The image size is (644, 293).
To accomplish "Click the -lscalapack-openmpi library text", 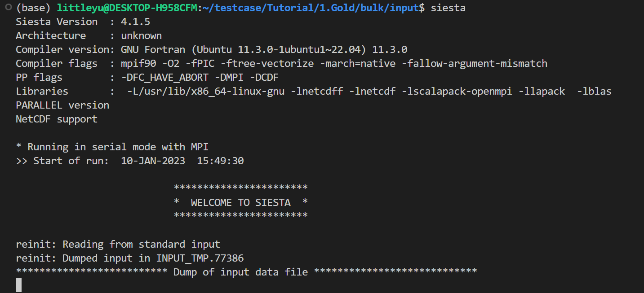I will (457, 91).
